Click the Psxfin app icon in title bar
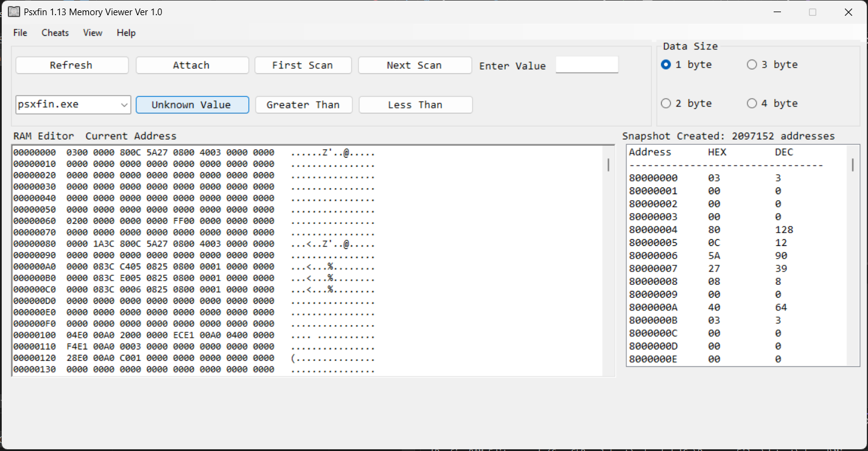This screenshot has height=451, width=868. tap(13, 12)
